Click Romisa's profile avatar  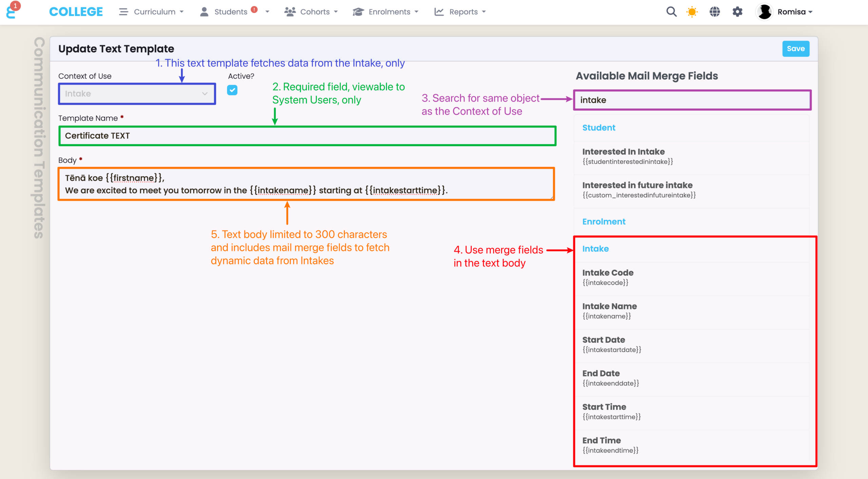coord(765,12)
